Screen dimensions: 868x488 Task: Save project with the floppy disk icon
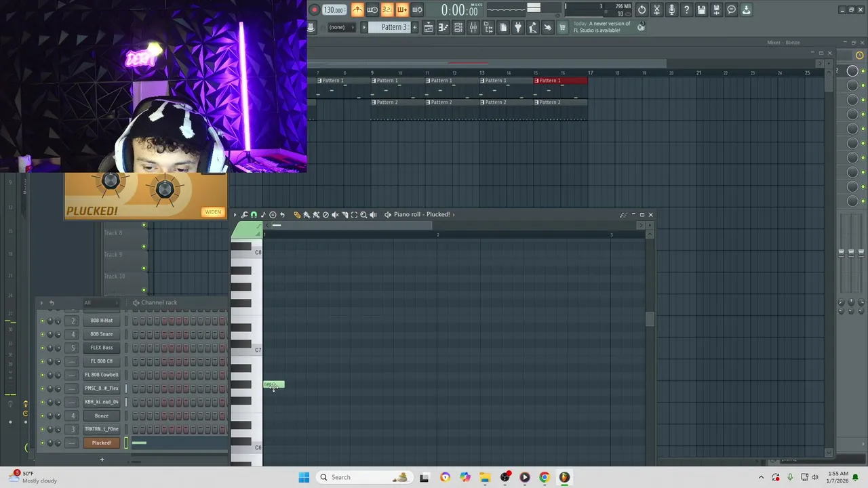click(701, 9)
